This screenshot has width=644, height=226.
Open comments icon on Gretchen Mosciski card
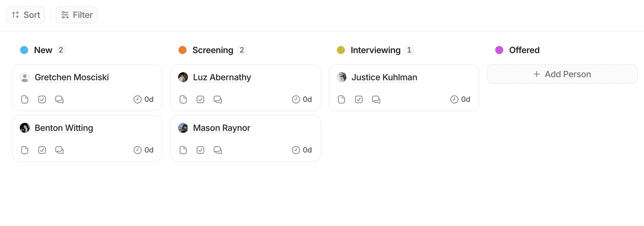click(59, 100)
